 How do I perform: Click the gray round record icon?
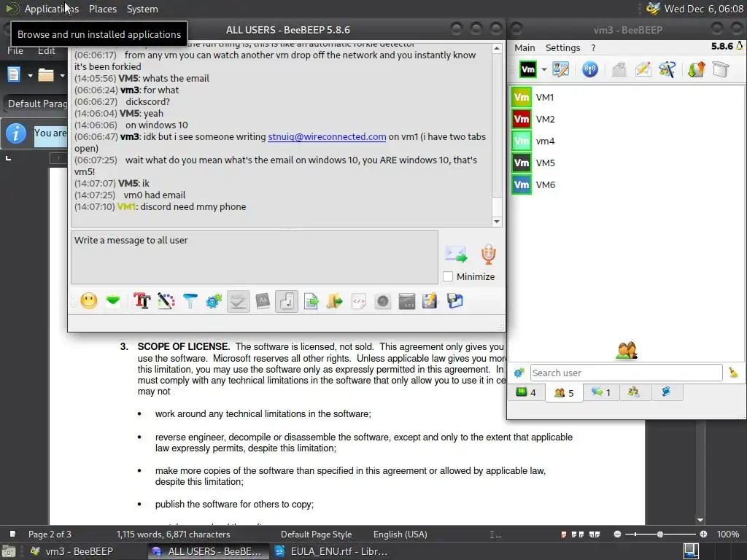coord(383,301)
